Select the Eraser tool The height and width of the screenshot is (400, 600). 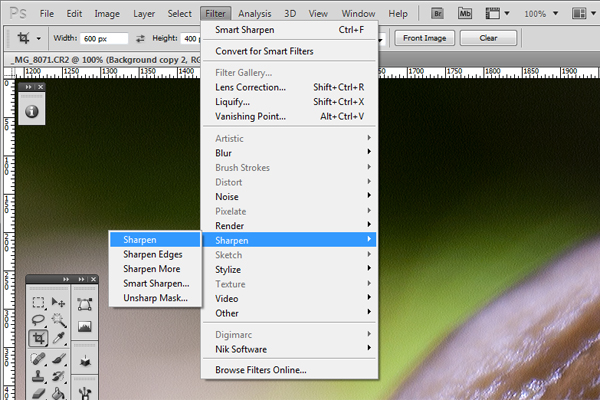click(x=38, y=393)
